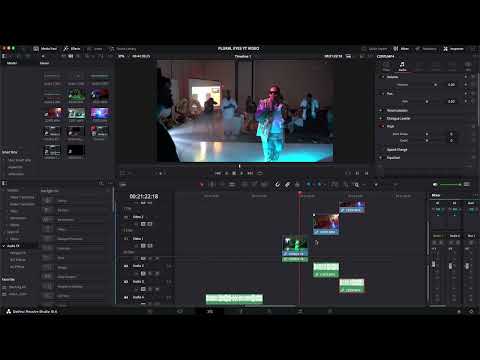Select Generators in Toolbox tree
Viewport: 480px width, 360px height.
18,218
